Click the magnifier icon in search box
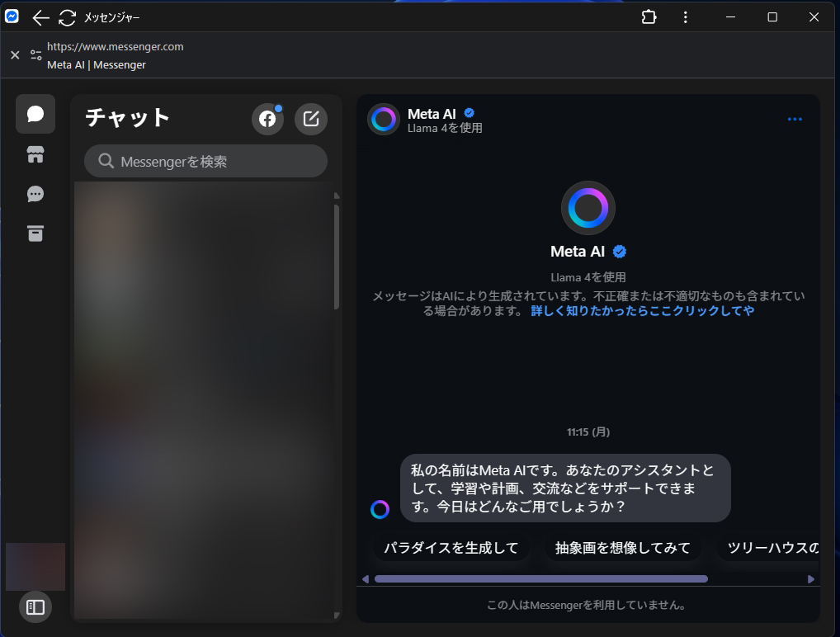 click(x=106, y=161)
